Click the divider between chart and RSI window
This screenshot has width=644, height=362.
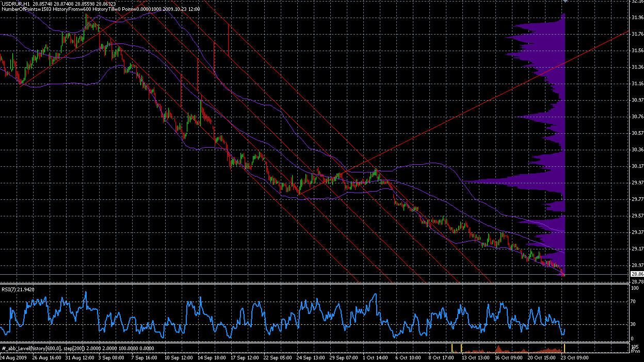(310, 284)
